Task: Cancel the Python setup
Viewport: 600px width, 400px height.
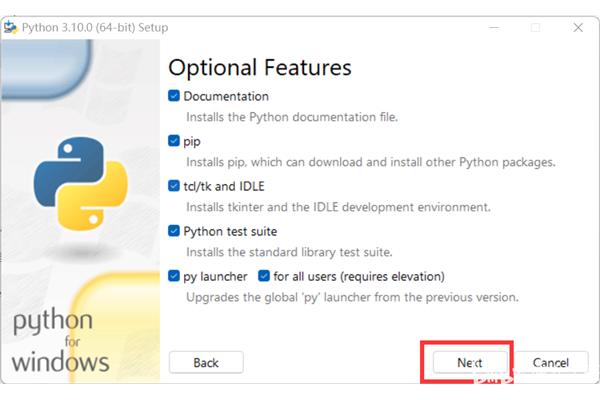Action: click(551, 362)
